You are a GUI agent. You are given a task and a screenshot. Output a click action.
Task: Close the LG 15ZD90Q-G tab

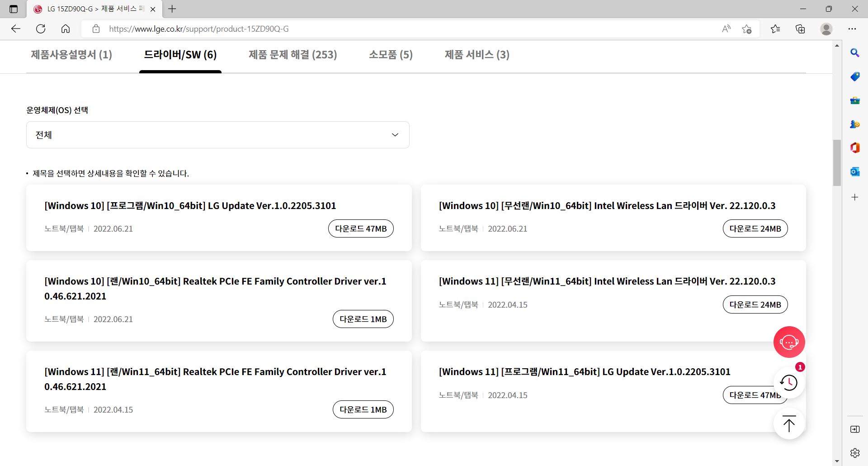pyautogui.click(x=153, y=9)
